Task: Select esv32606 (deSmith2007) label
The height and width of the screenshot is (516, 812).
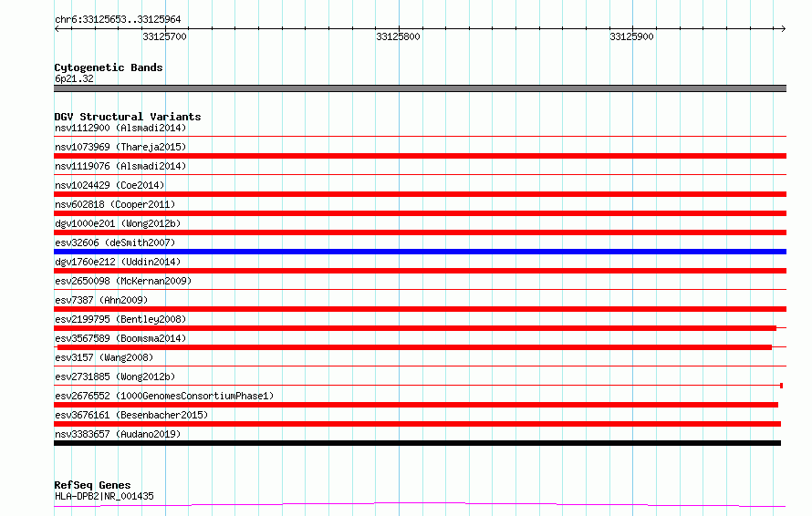Action: pyautogui.click(x=115, y=243)
